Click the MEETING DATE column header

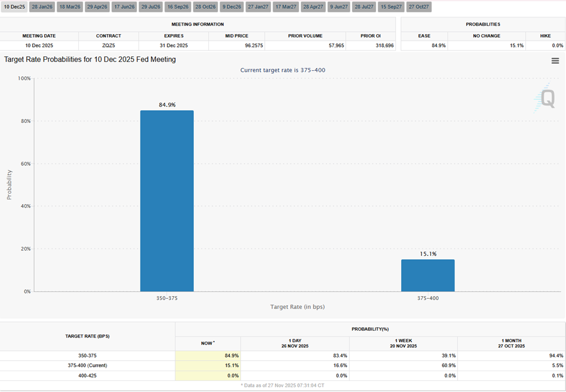click(x=39, y=35)
